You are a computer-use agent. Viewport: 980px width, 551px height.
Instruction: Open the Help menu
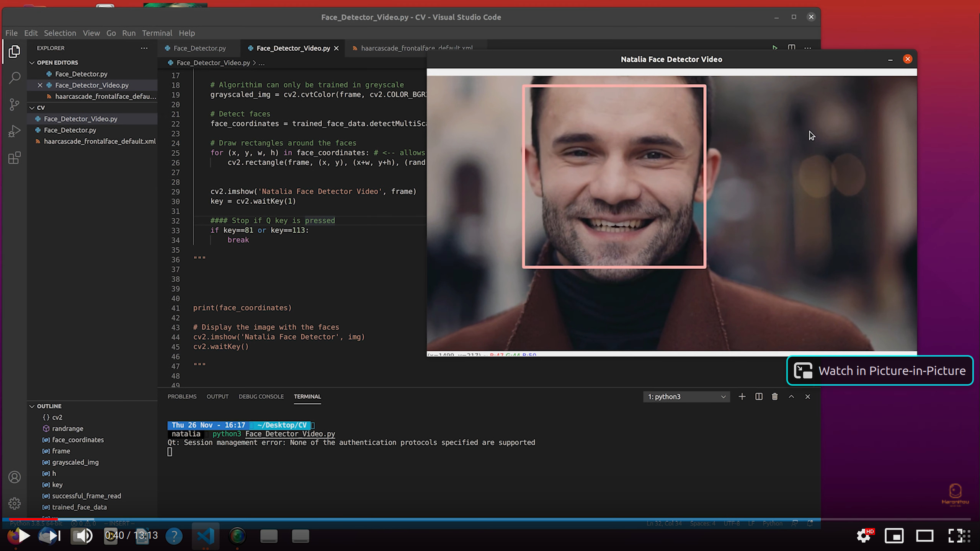pyautogui.click(x=187, y=33)
